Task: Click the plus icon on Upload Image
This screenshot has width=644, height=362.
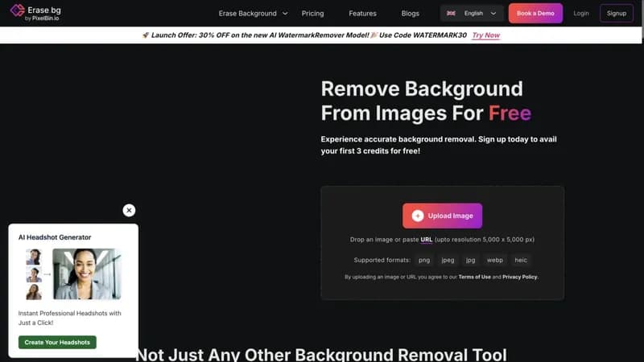Action: tap(418, 216)
